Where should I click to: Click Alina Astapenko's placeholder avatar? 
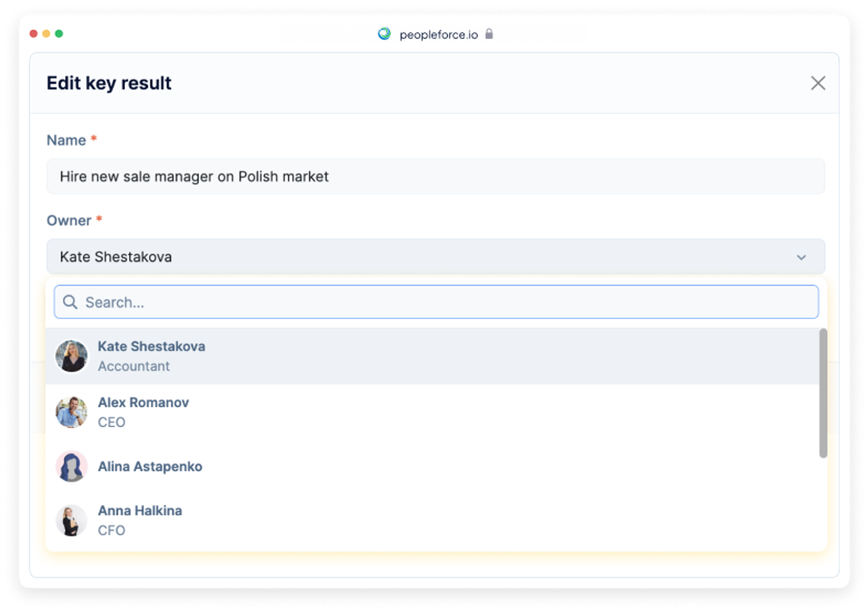[x=71, y=466]
